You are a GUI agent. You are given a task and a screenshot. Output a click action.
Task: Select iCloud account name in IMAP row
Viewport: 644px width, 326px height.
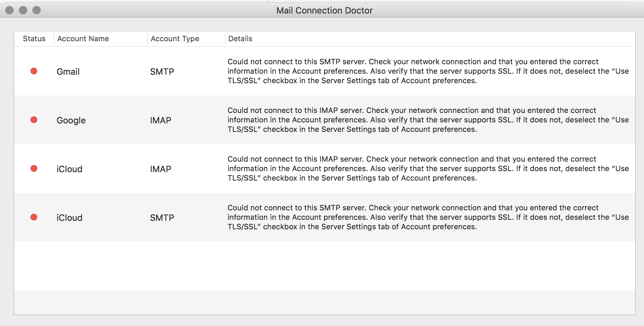click(69, 169)
